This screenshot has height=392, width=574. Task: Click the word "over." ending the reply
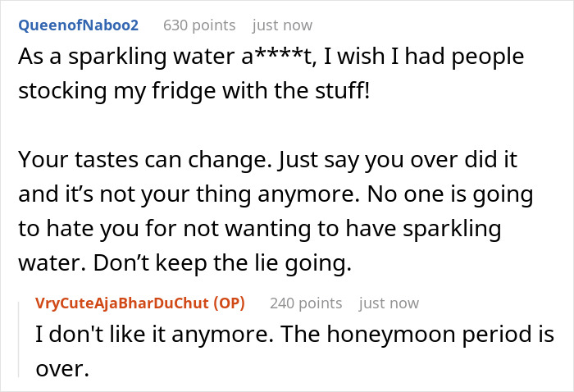(61, 367)
